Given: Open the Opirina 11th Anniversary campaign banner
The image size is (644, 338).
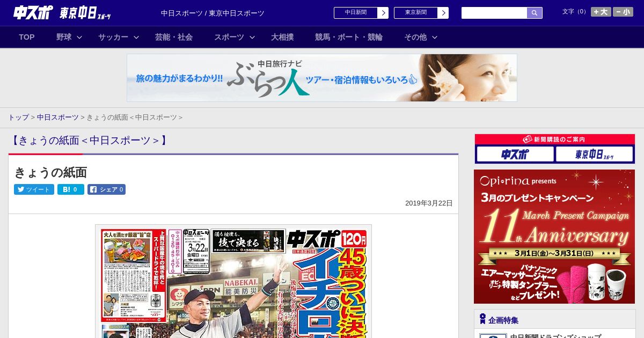Looking at the screenshot, I should (554, 237).
